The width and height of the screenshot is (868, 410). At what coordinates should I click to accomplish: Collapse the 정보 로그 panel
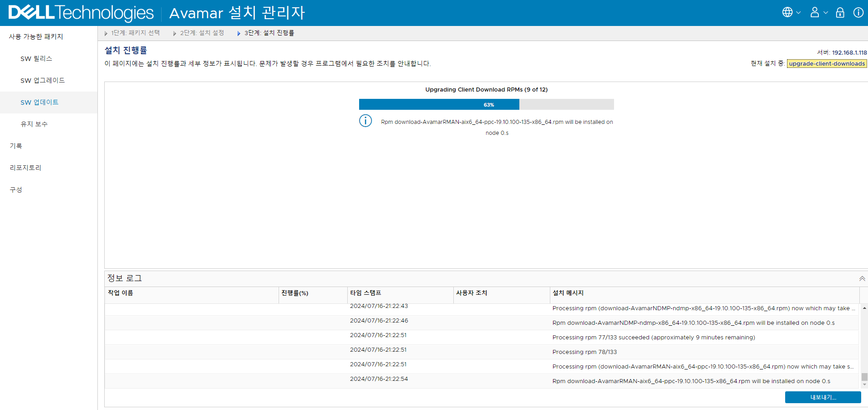862,278
